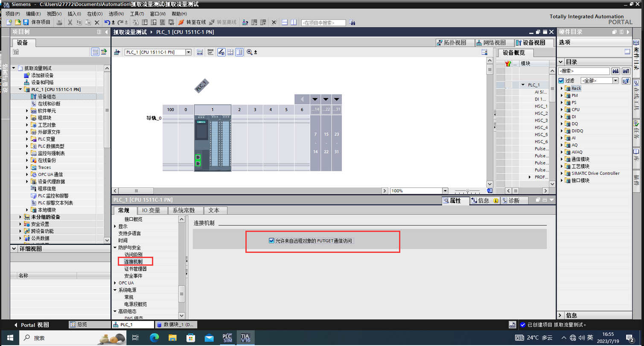Click the compile icon in toolbar

(x=136, y=22)
